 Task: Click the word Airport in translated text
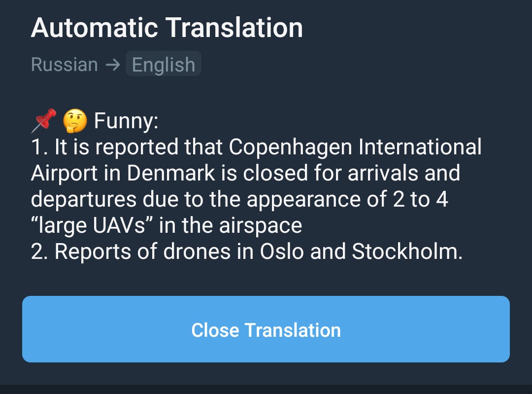coord(65,174)
